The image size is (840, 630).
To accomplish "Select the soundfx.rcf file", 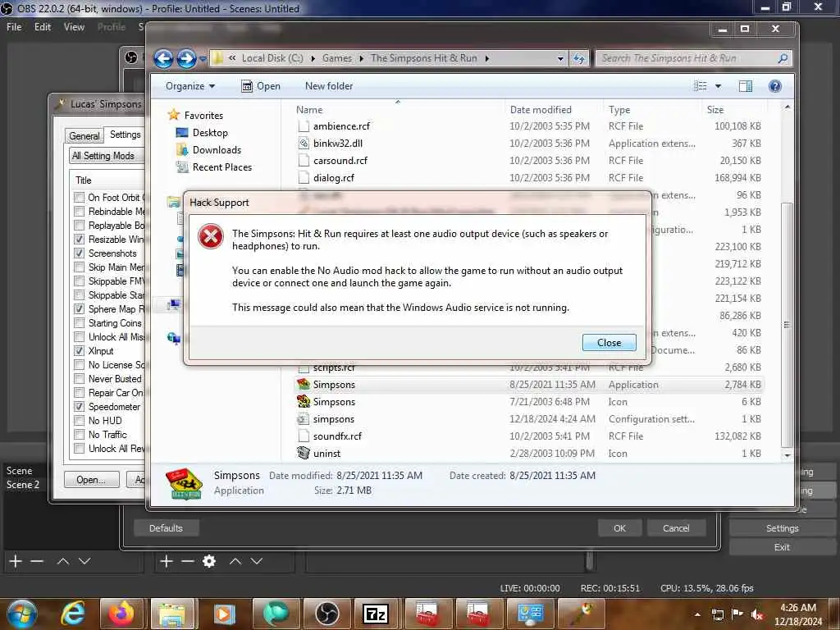I will click(x=337, y=436).
